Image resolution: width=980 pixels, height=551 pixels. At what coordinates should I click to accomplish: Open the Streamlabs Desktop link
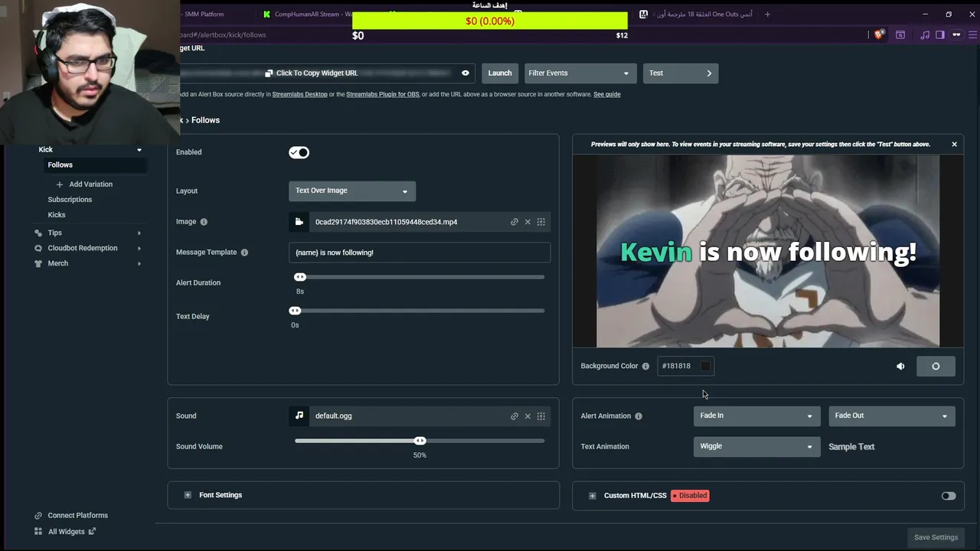tap(299, 94)
